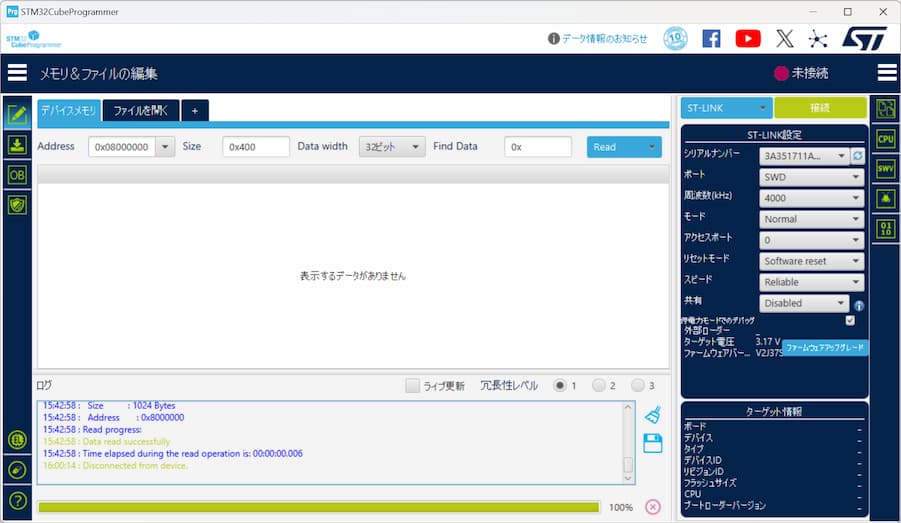Image resolution: width=901 pixels, height=523 pixels.
Task: Open the X social icon
Action: tap(784, 39)
